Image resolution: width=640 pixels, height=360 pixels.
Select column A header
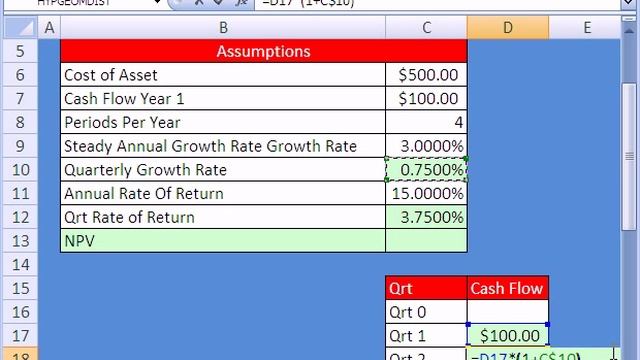(x=49, y=28)
